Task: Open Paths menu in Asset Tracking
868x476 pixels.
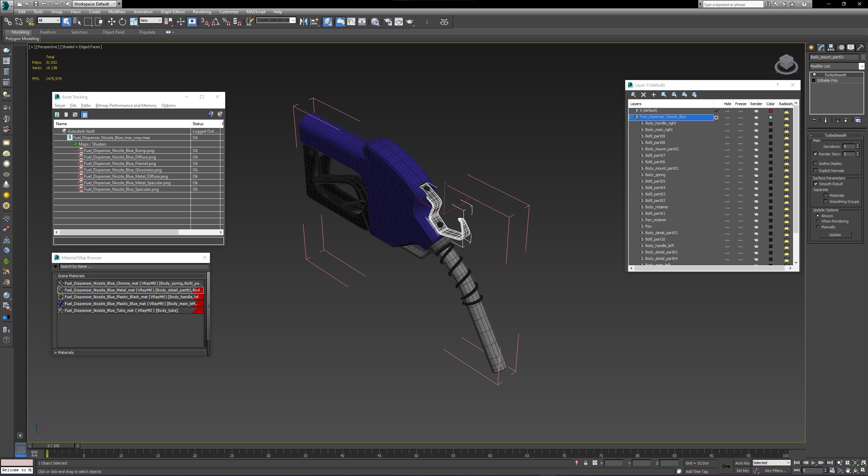Action: click(x=86, y=106)
